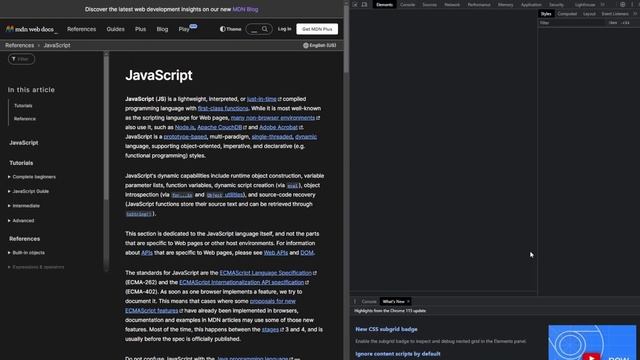
Task: Open the New CSS subgrid badge link
Action: click(x=386, y=329)
